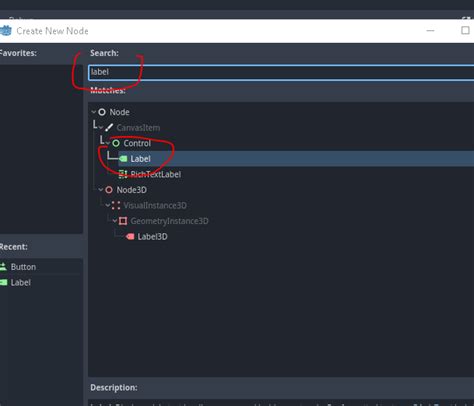This screenshot has width=474, height=406.
Task: Select the Node3D entry
Action: [131, 190]
